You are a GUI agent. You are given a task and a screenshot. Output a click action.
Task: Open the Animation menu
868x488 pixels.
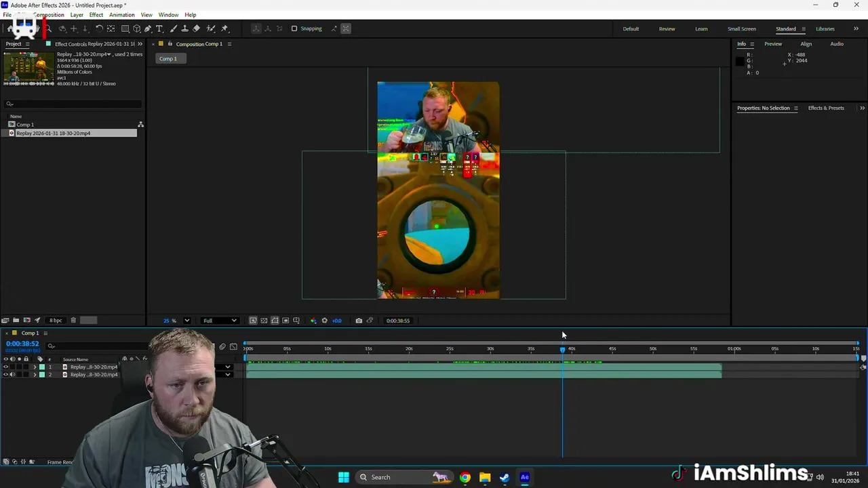122,15
